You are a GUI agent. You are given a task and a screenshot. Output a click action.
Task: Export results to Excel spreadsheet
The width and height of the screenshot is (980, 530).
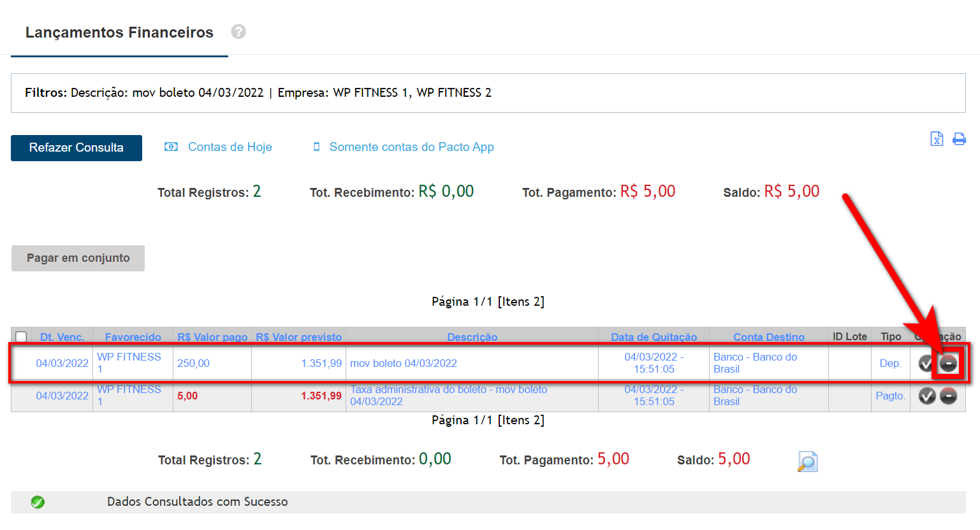(936, 139)
